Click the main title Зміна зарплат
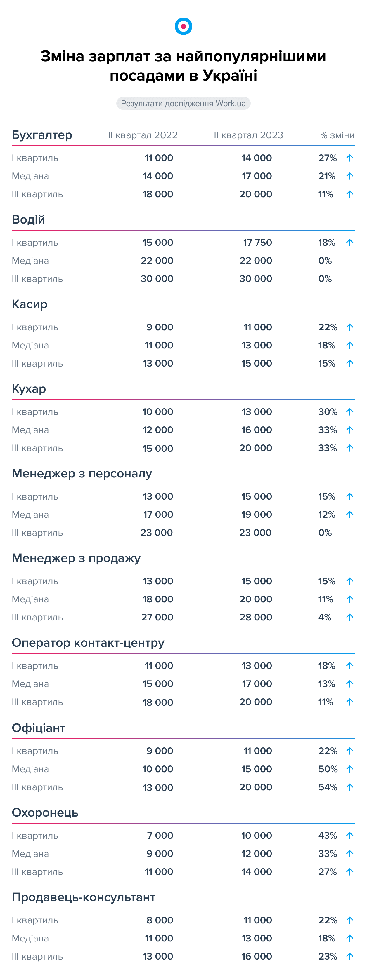This screenshot has width=367, height=980. [183, 66]
